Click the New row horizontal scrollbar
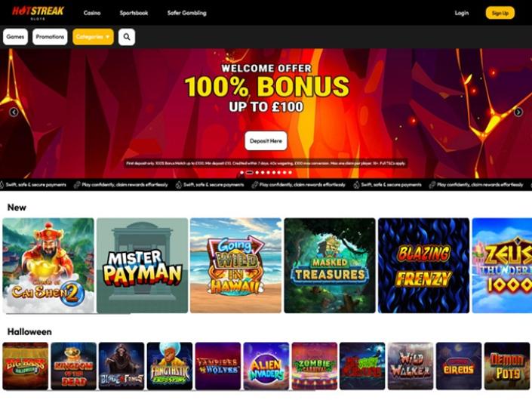This screenshot has width=532, height=400. (68, 314)
